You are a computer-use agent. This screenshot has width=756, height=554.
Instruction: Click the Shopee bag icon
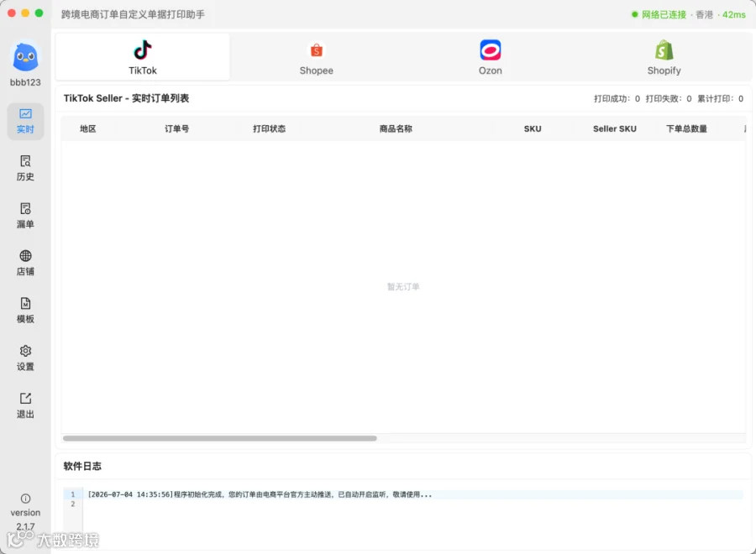click(x=317, y=50)
